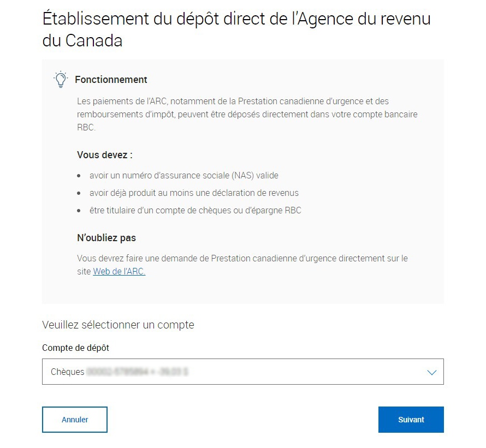Click the paragraph about paiements de l'ARC

[247, 115]
